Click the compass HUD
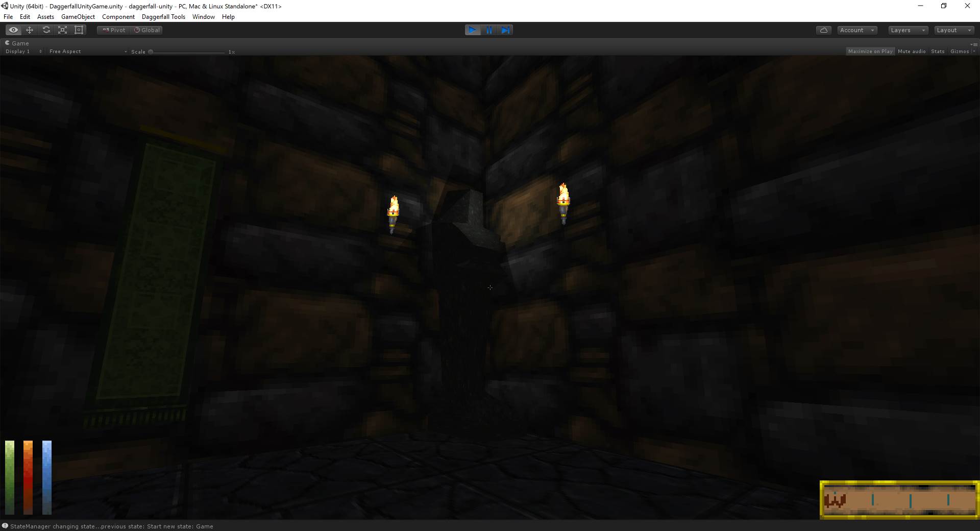 click(x=899, y=500)
